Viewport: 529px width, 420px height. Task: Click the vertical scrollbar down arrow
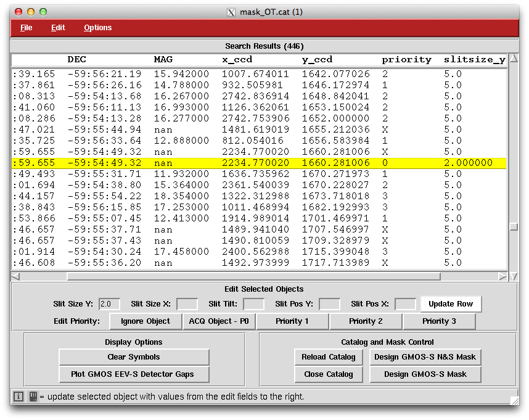point(514,277)
